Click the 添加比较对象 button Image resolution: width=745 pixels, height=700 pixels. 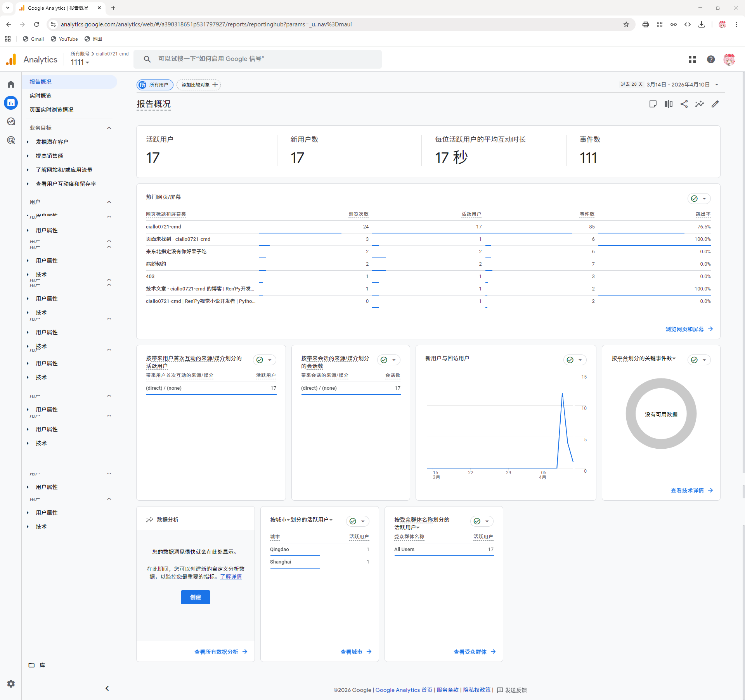199,85
